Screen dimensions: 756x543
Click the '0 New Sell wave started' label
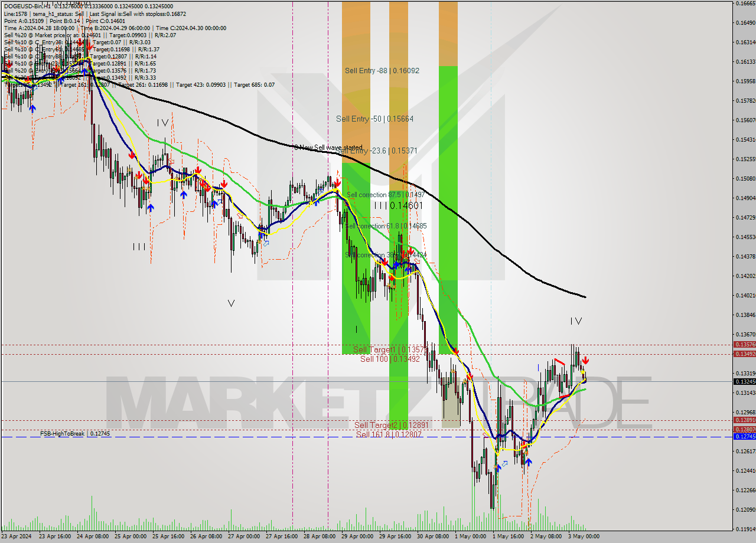pos(328,147)
